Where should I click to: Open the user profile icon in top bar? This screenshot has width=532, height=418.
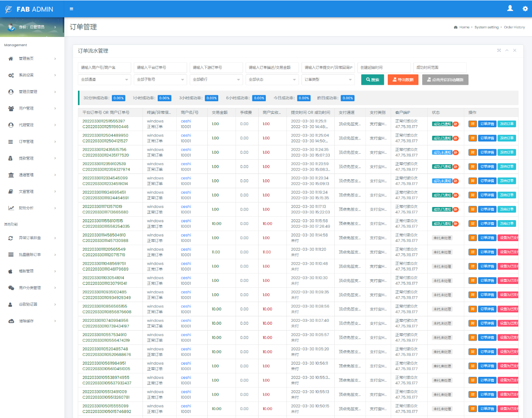(510, 8)
